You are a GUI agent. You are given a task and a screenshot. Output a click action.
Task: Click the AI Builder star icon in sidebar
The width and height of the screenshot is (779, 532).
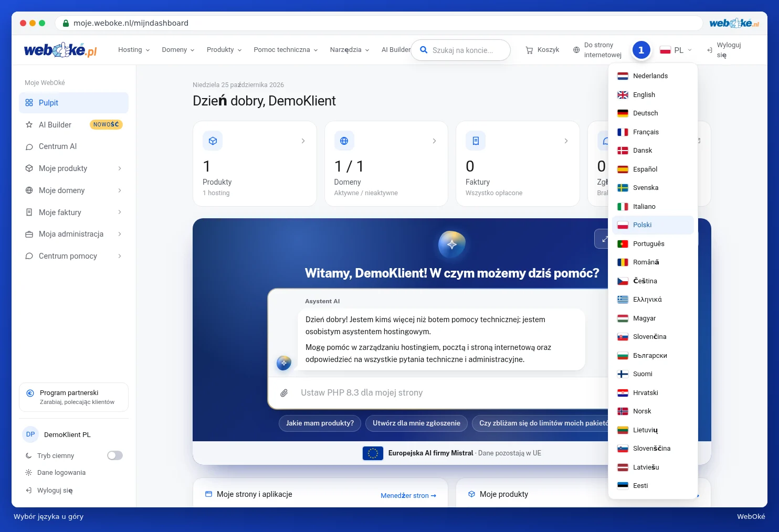click(x=29, y=125)
